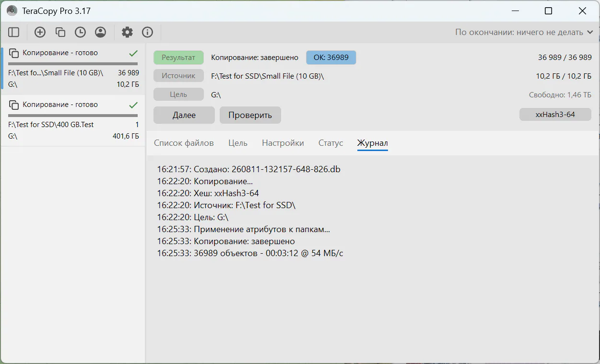Screen dimensions: 600x364
Task: Click the Результат button
Action: click(x=178, y=58)
